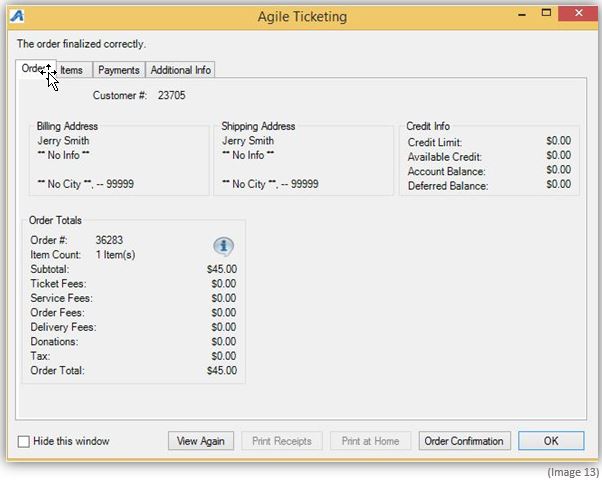602x483 pixels.
Task: Click the Service Fees $0.00 value
Action: click(x=224, y=298)
